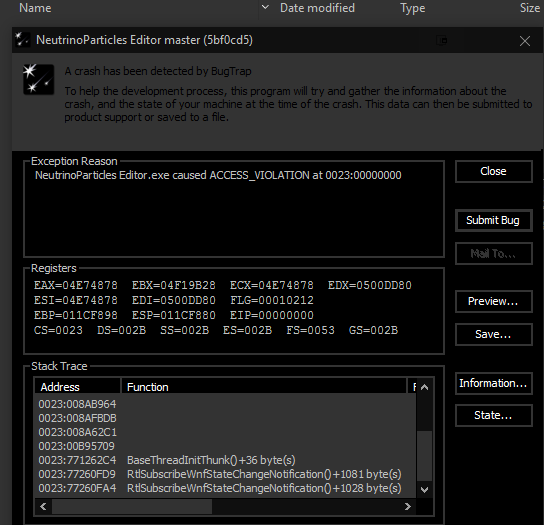Click stack trace scroll up arrow

point(425,387)
